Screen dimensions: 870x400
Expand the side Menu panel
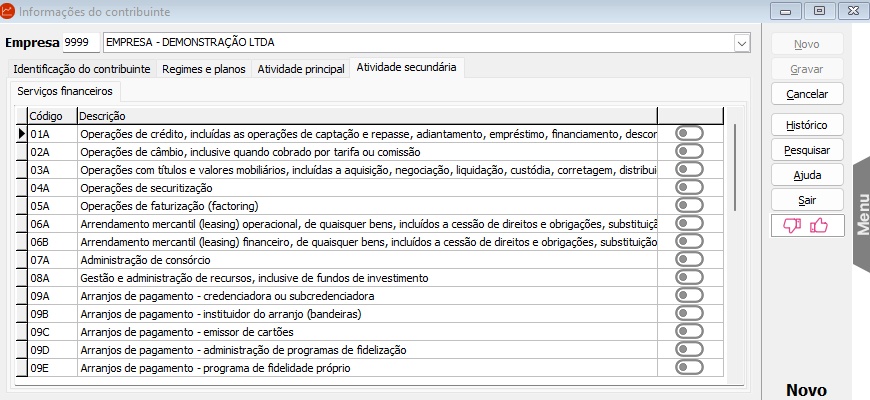(x=862, y=215)
